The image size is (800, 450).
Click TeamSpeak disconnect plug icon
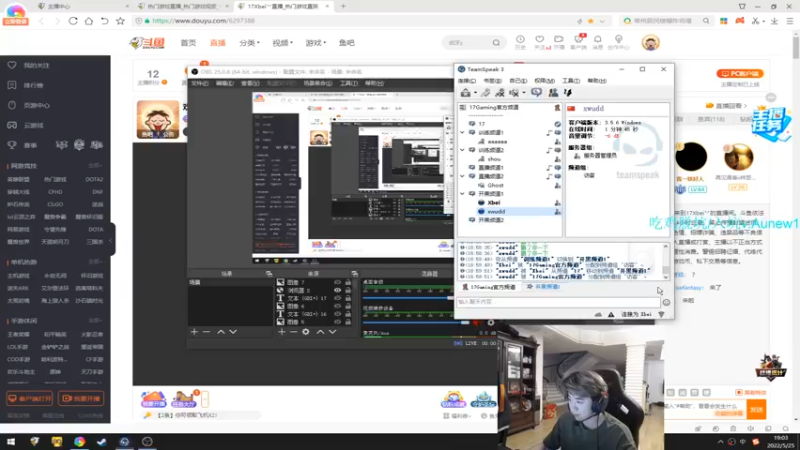click(486, 92)
